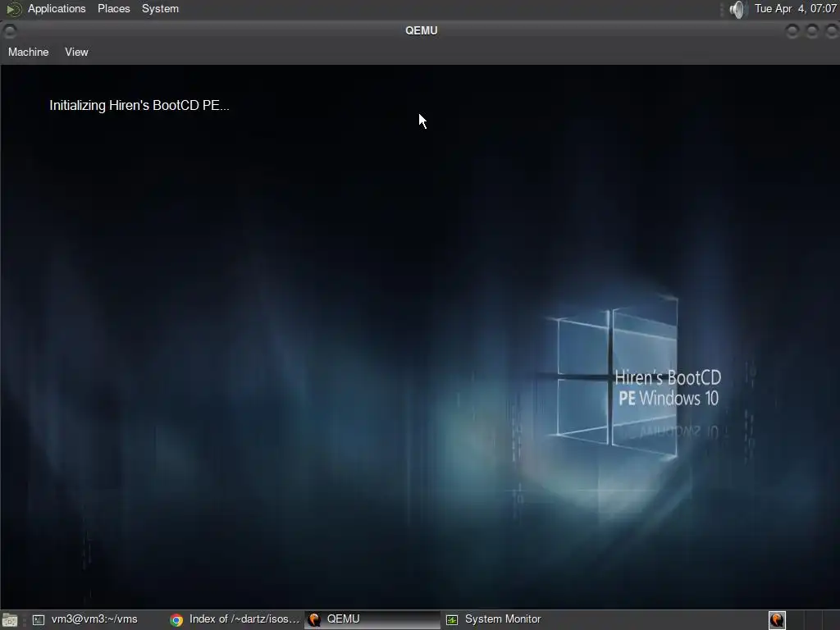Viewport: 840px width, 630px height.
Task: Open the View menu in QEMU
Action: pyautogui.click(x=76, y=52)
